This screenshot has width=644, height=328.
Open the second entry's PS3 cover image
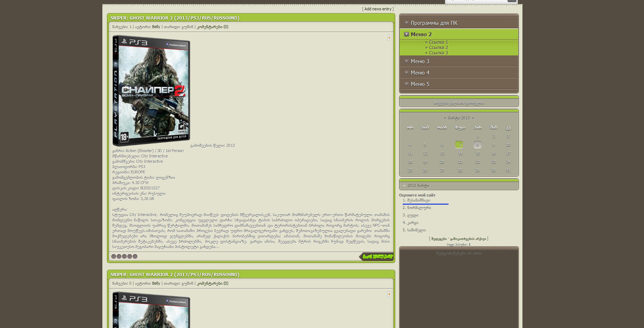[x=151, y=310]
